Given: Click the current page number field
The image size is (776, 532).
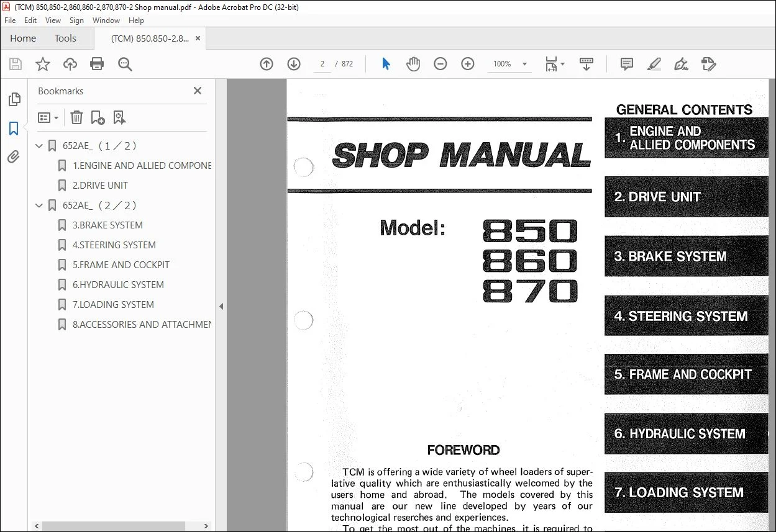Looking at the screenshot, I should (322, 64).
